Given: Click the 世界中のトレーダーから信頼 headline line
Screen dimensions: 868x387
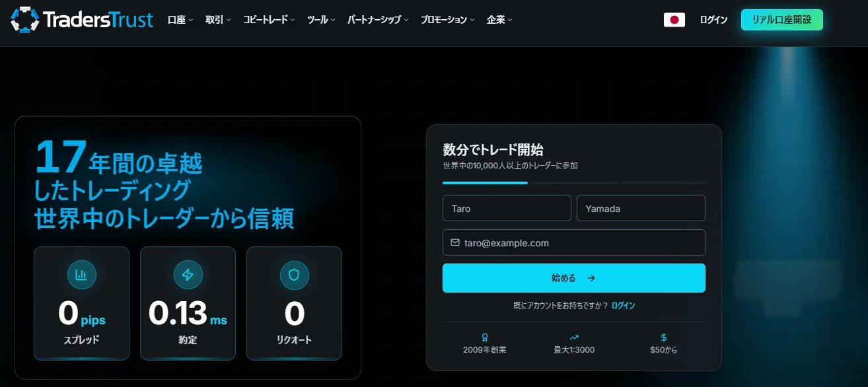Looking at the screenshot, I should (164, 218).
